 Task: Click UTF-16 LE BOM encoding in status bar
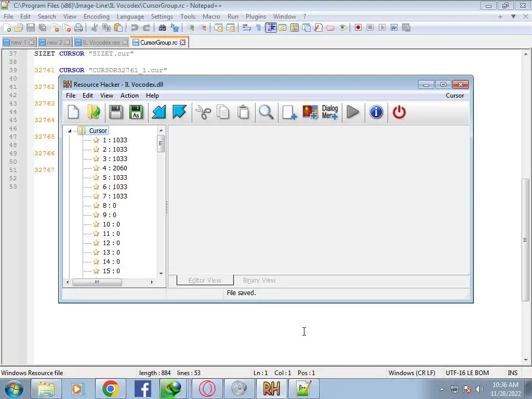pos(467,373)
